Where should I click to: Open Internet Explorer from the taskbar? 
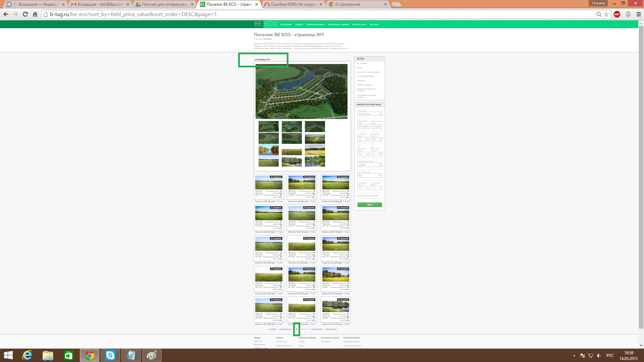(27, 355)
